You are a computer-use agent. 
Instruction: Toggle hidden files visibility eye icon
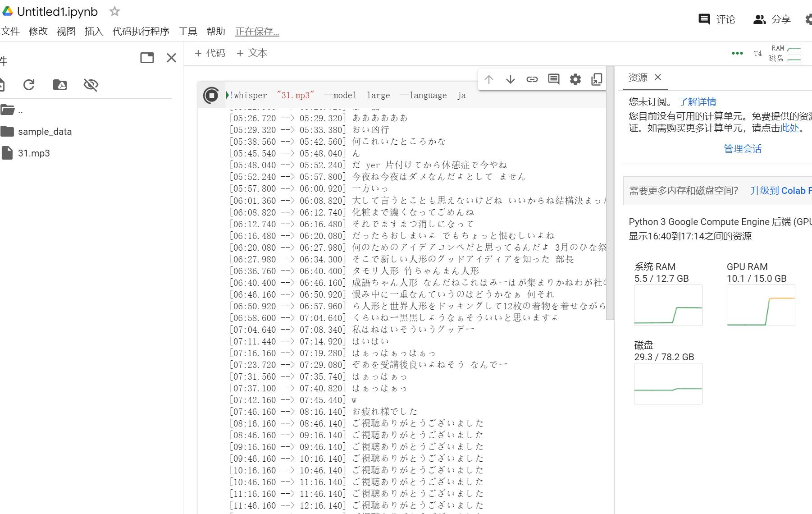(91, 85)
